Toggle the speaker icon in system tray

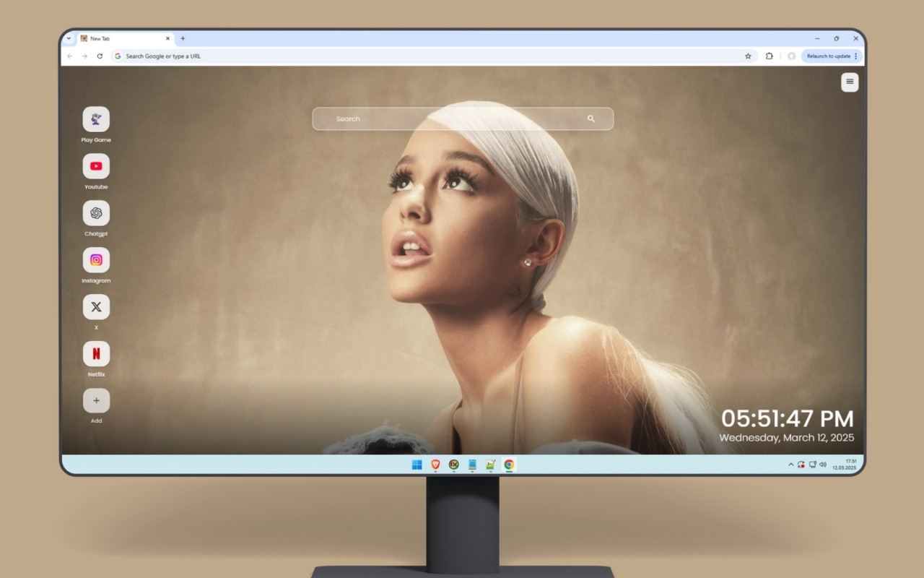(x=823, y=464)
